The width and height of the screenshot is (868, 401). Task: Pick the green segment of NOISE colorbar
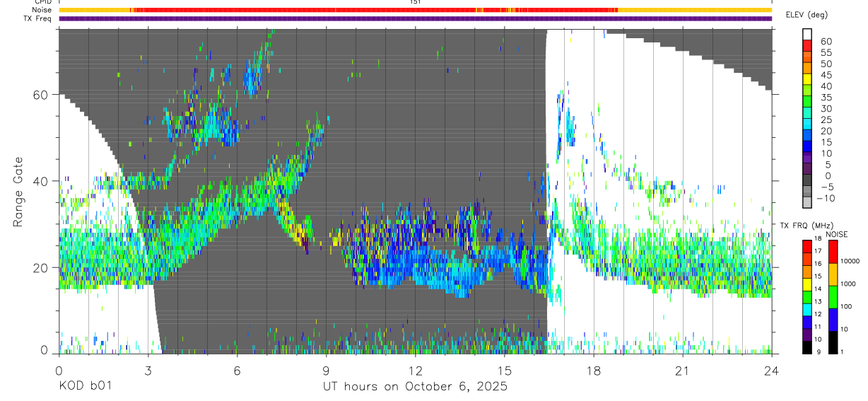click(832, 296)
